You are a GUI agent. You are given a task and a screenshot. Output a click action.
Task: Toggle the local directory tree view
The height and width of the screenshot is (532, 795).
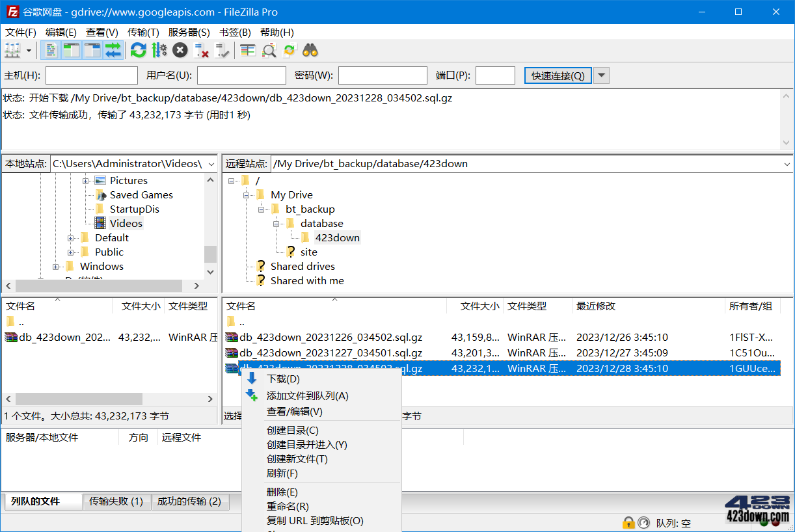tap(72, 50)
